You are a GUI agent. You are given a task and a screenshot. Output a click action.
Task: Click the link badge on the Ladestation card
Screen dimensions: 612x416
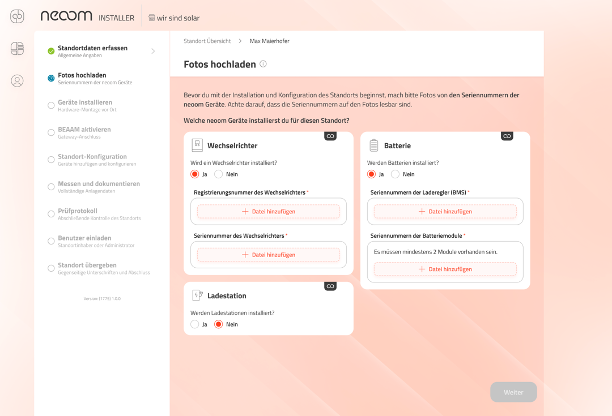click(330, 286)
